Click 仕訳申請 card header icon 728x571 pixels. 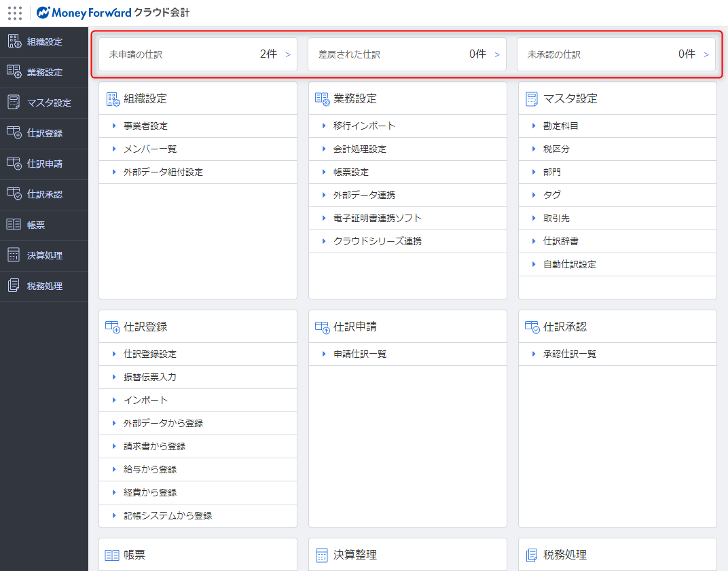(323, 327)
